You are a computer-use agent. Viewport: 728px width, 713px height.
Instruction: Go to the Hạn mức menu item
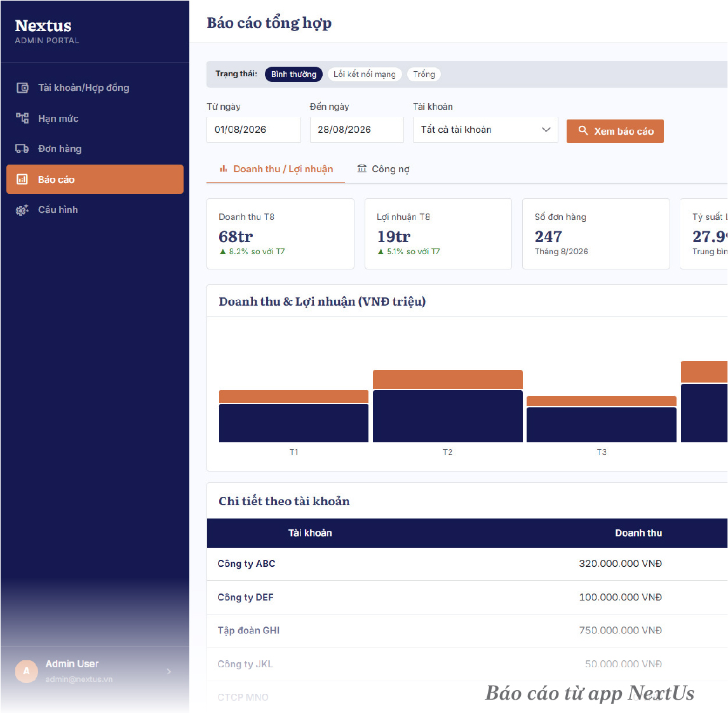[x=95, y=118]
